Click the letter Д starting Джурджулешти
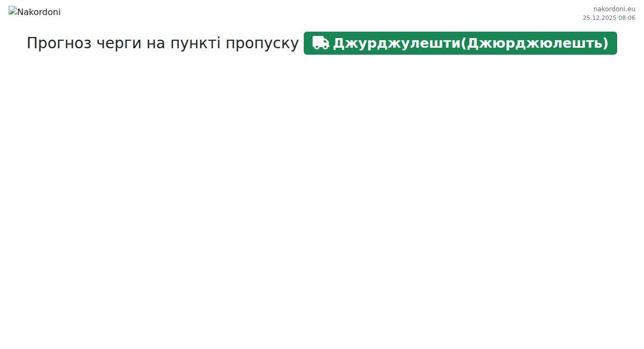 (x=339, y=43)
